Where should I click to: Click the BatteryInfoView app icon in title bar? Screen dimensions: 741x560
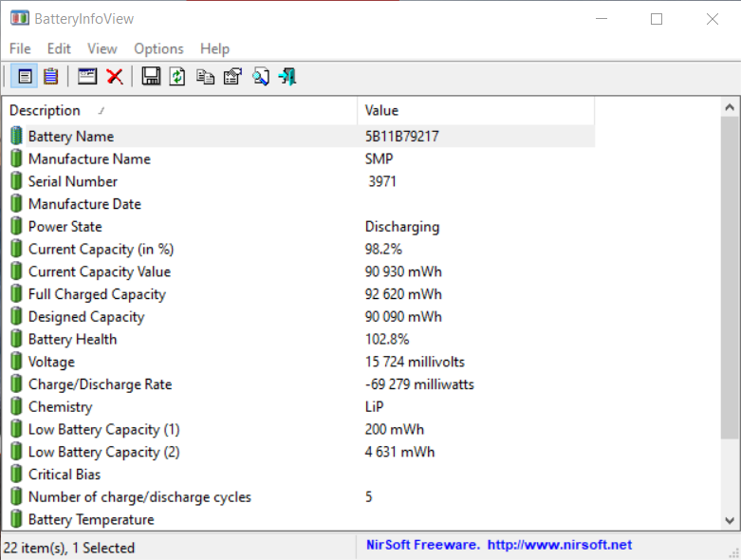click(19, 18)
